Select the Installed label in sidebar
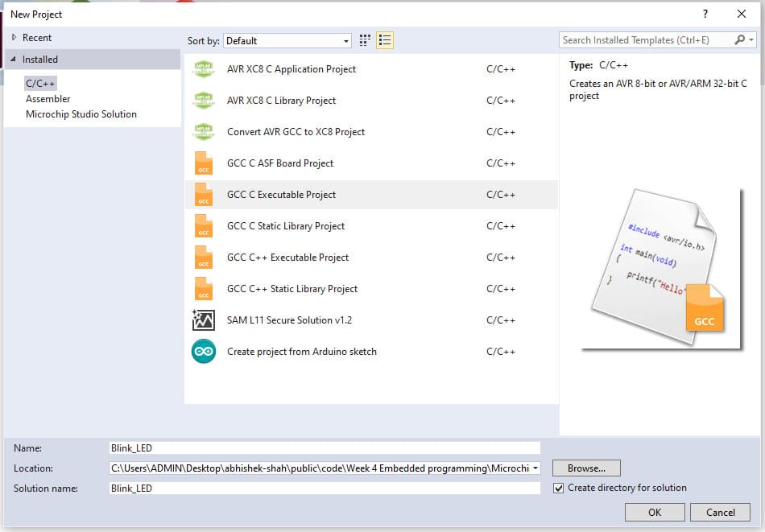This screenshot has height=532, width=765. point(40,60)
